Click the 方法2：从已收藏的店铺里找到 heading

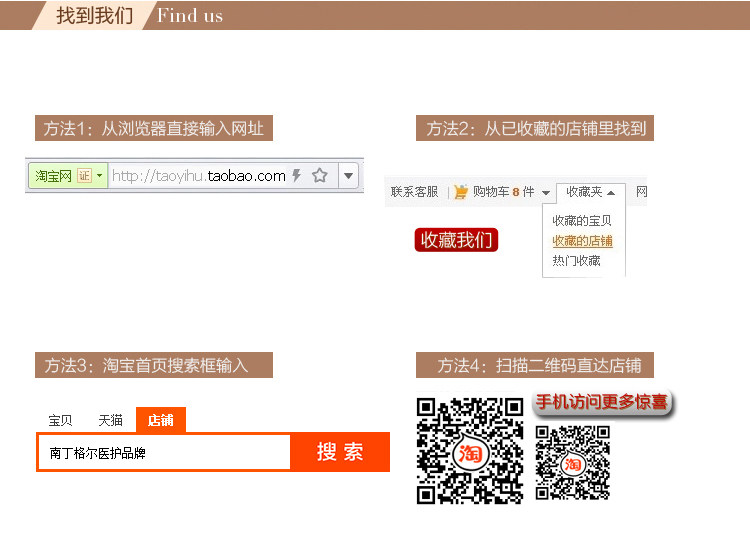coord(535,128)
